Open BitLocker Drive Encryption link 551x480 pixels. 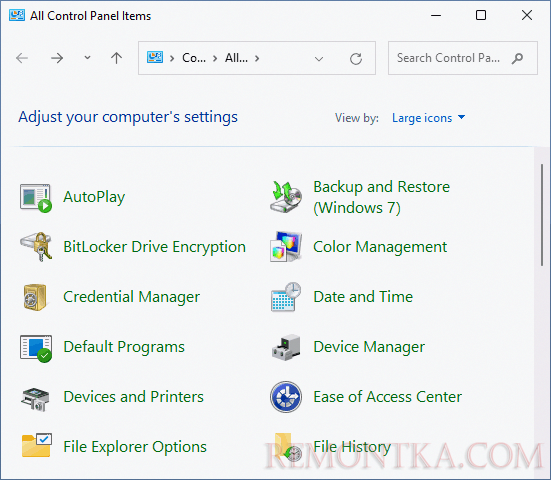tap(154, 247)
